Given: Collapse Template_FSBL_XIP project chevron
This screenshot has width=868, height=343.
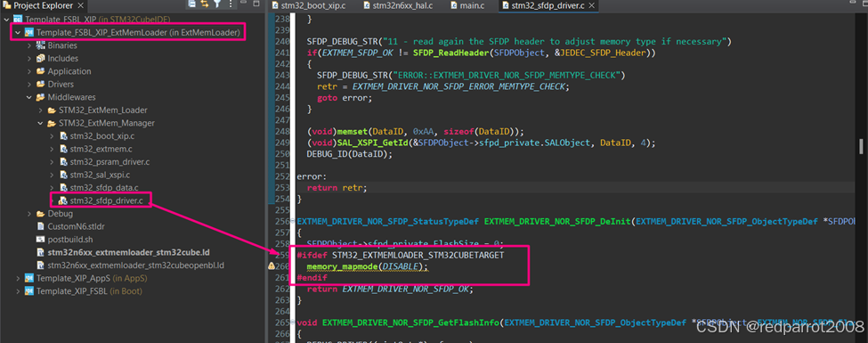Looking at the screenshot, I should click(x=6, y=20).
